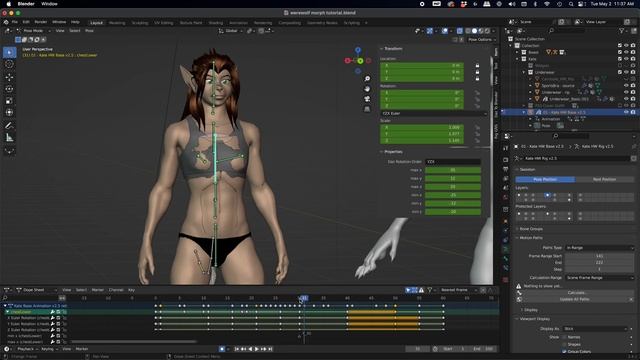Open the Playback popover in timeline footer

(27, 349)
